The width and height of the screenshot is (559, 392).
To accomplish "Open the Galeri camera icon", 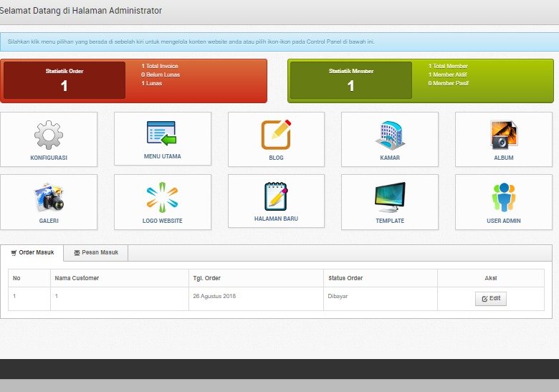I will pyautogui.click(x=49, y=197).
